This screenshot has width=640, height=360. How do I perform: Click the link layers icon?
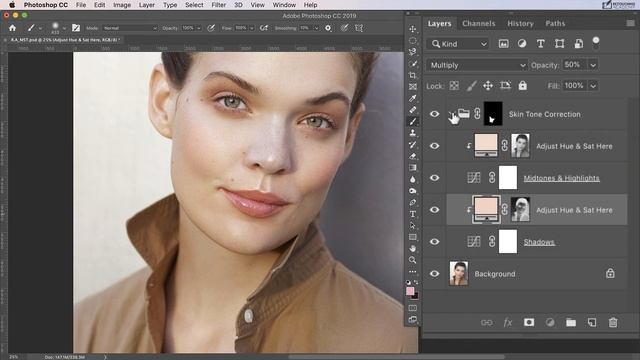[x=487, y=322]
